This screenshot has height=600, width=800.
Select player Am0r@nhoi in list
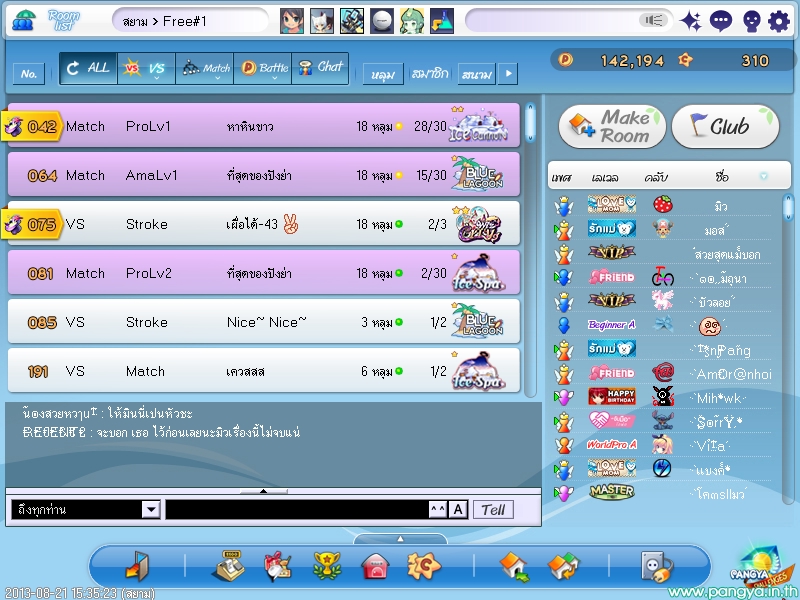point(663,374)
